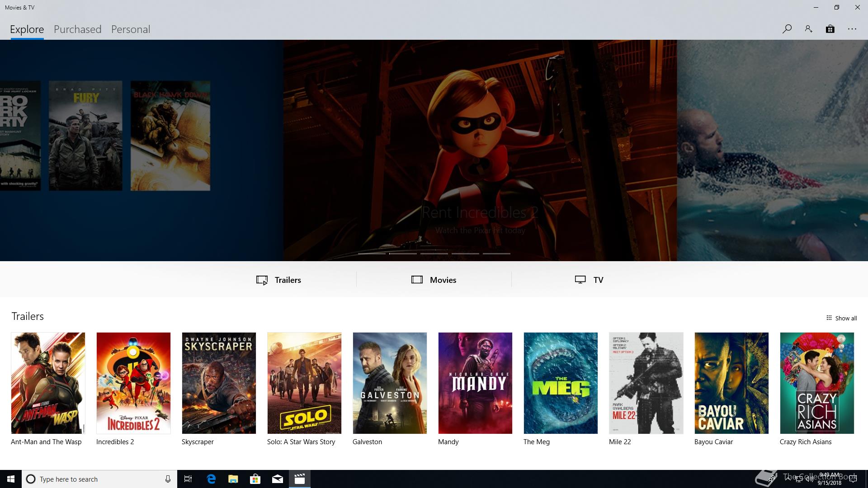Click the 'Skyscraper' title text

pyautogui.click(x=198, y=442)
